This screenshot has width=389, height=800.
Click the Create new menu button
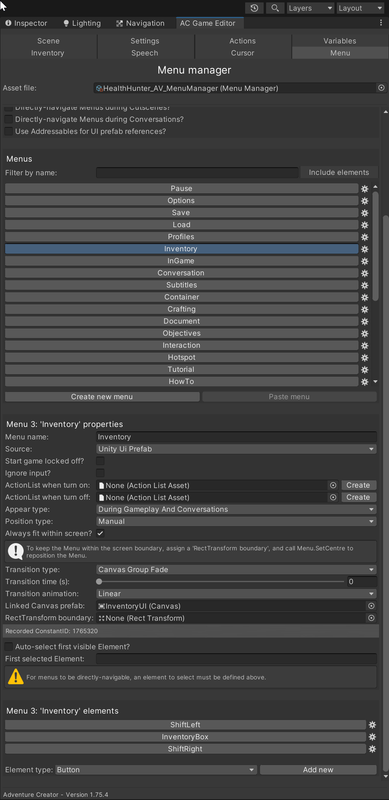pos(102,397)
